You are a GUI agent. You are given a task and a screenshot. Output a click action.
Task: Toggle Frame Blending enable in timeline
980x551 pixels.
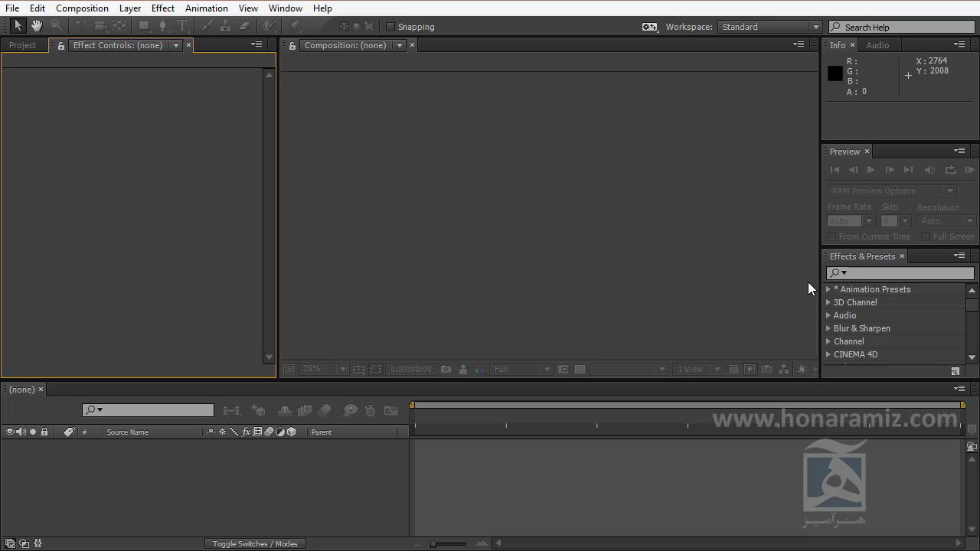[x=305, y=411]
